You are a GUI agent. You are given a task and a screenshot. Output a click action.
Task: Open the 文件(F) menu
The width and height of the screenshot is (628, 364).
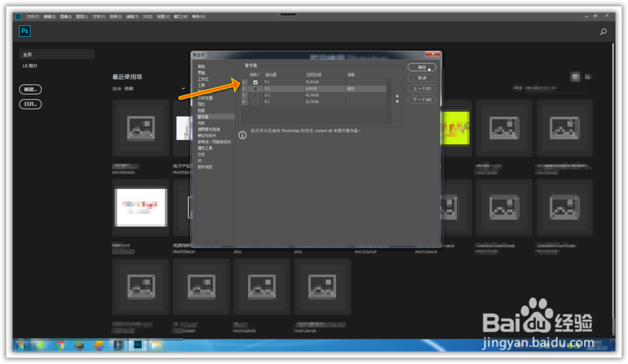click(x=33, y=16)
